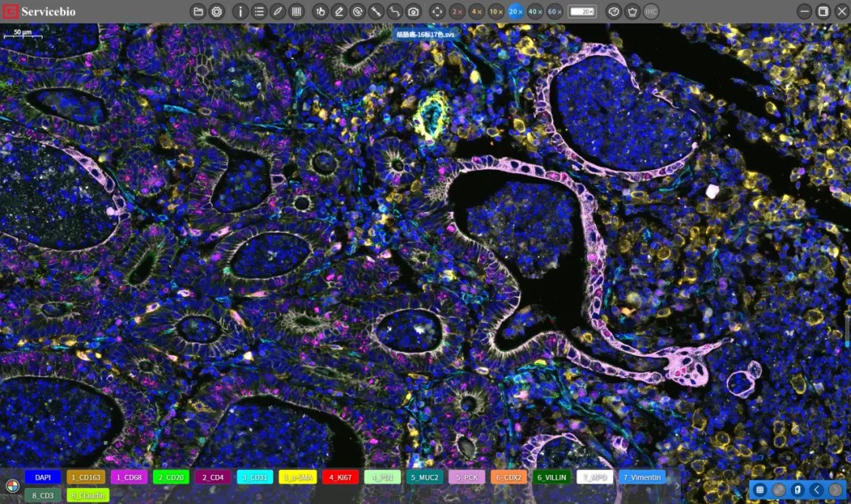The width and height of the screenshot is (851, 504).
Task: Toggle the DAPI channel visibility
Action: 43,477
